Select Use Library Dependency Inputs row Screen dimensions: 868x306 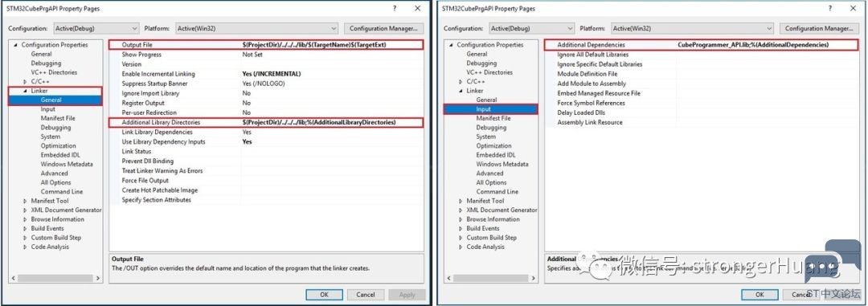point(267,141)
